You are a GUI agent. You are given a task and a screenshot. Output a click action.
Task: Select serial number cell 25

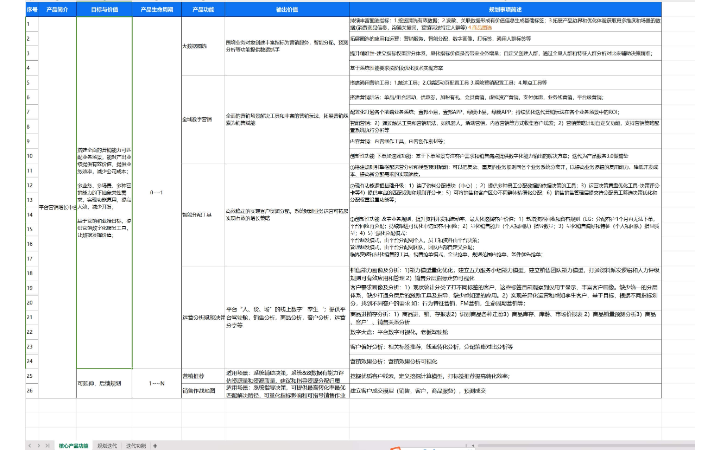32,376
